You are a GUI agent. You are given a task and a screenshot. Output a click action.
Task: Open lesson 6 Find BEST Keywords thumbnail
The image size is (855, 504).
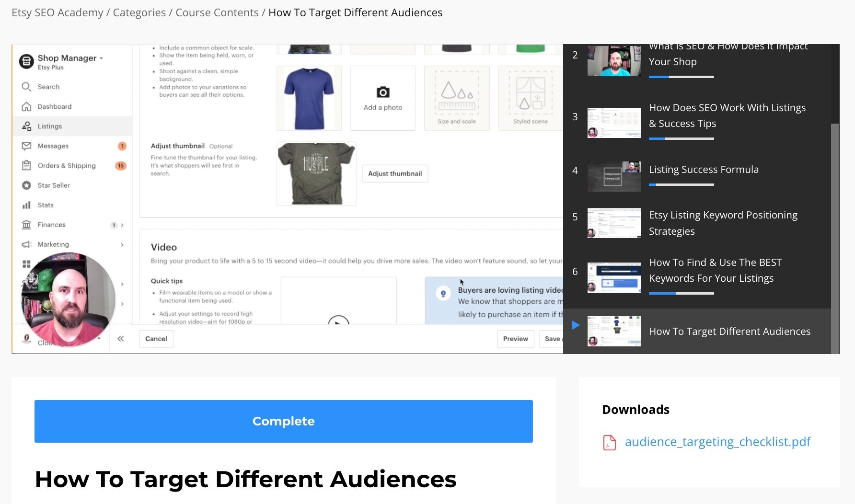pos(614,277)
